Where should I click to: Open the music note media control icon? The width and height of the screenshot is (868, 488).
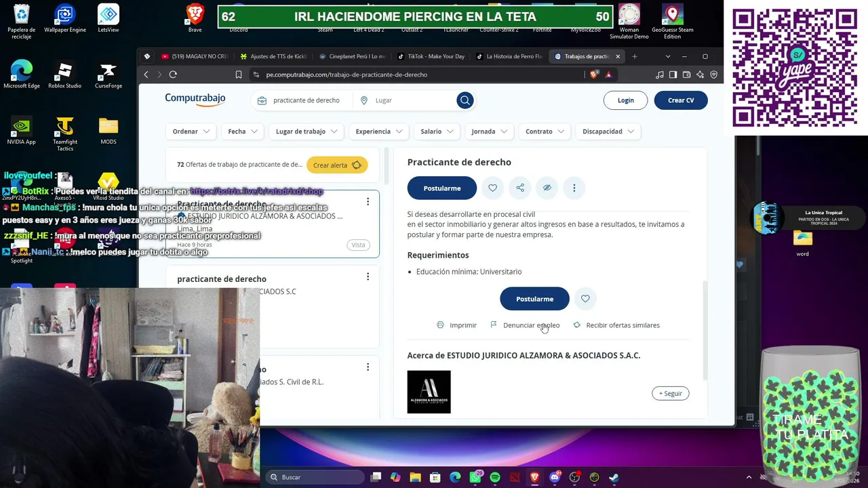[x=660, y=75]
